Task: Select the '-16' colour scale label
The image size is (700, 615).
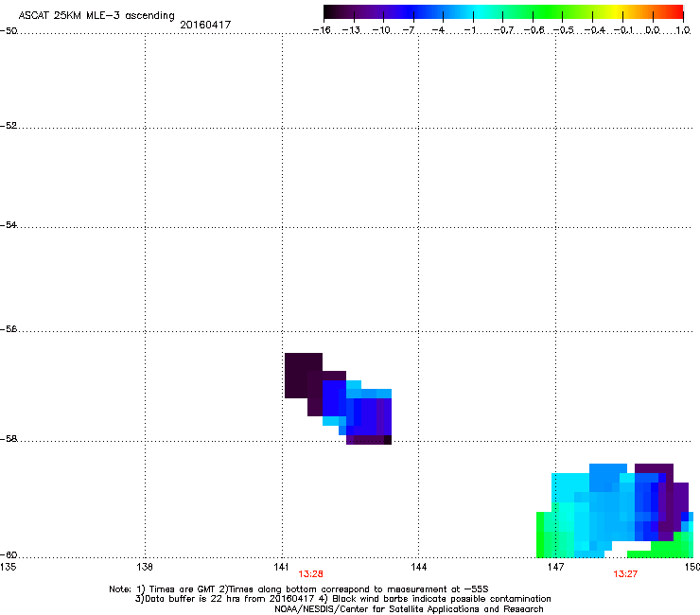Action: (322, 30)
